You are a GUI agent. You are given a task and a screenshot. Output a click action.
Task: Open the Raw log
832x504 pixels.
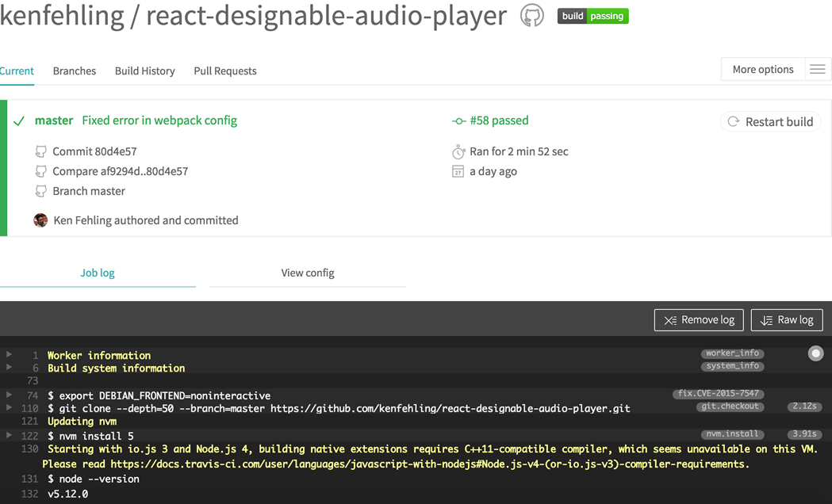[786, 320]
